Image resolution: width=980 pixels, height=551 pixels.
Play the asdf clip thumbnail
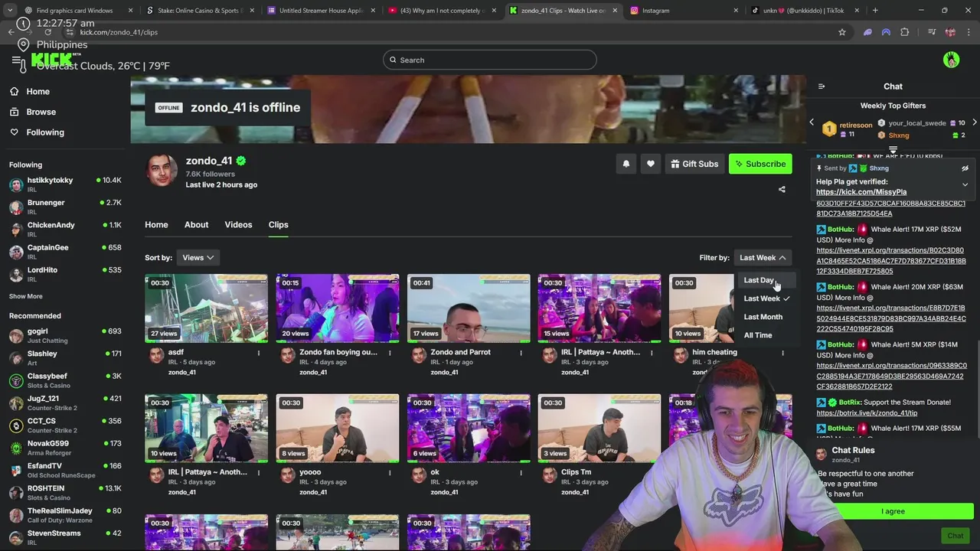click(206, 308)
